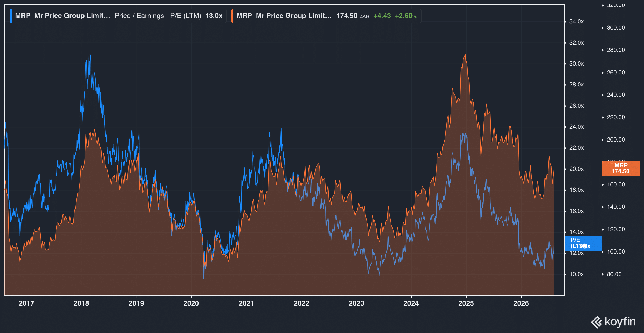Select the 24.0x label on the P/E axis

click(x=576, y=127)
